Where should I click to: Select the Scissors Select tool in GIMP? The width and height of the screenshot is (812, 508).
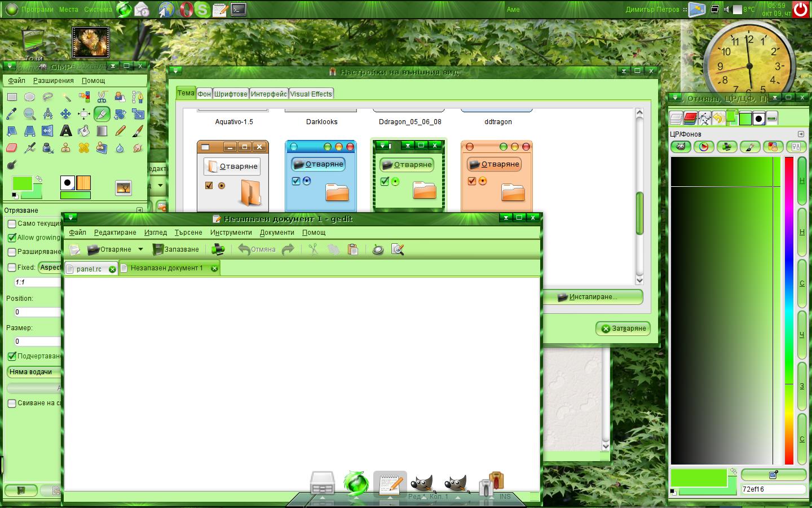click(102, 97)
